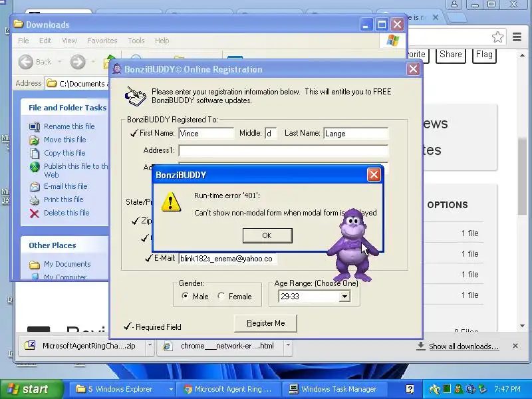
Task: Open File menu in Downloads window
Action: click(x=23, y=41)
